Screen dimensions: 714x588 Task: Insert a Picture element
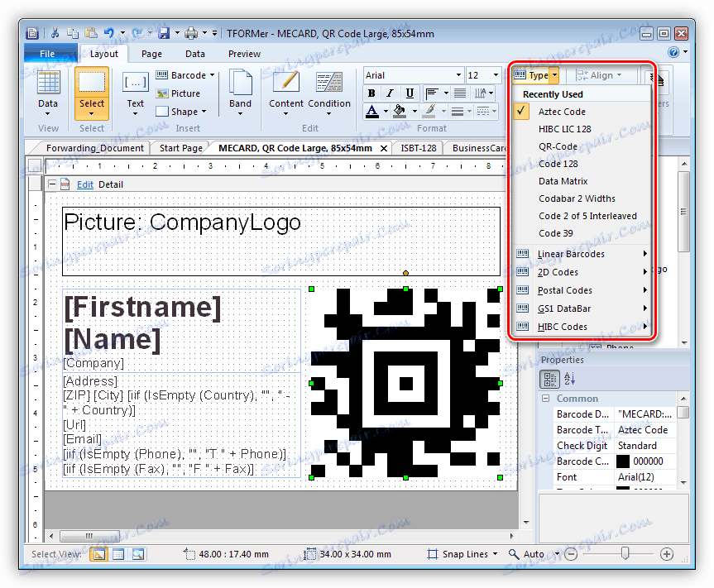(178, 93)
